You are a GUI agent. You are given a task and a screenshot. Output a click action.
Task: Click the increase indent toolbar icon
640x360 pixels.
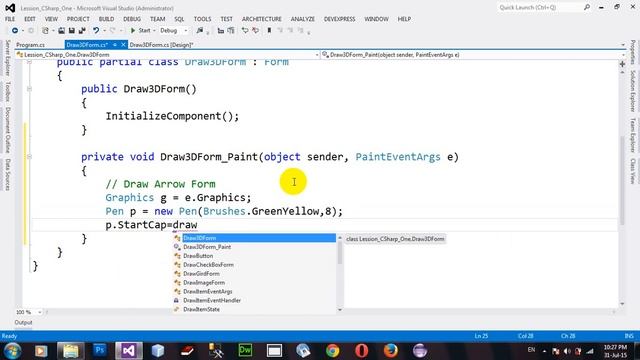pos(231,31)
